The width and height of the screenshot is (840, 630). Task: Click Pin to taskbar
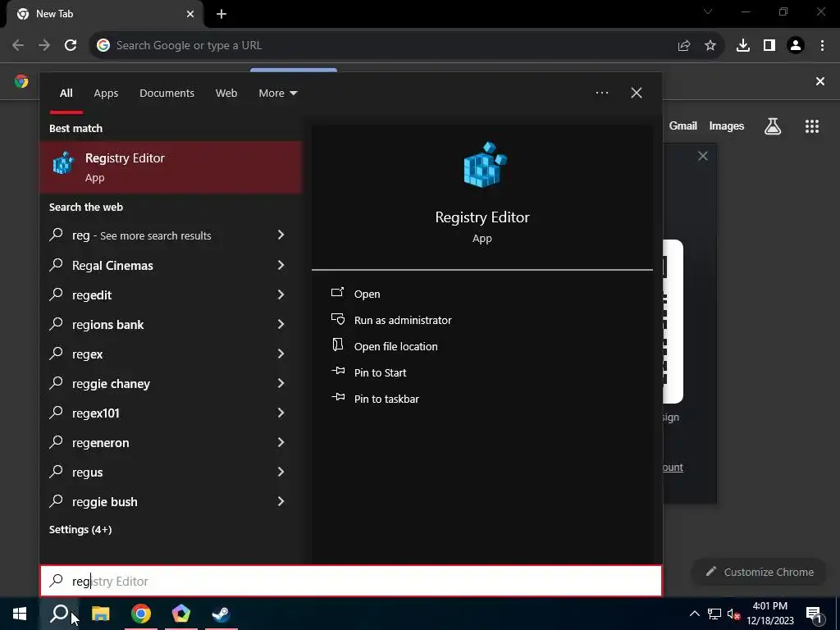pyautogui.click(x=386, y=399)
